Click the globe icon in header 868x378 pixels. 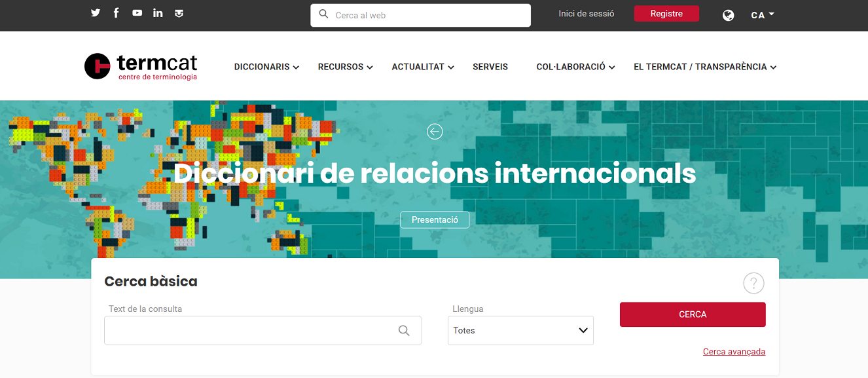click(728, 15)
